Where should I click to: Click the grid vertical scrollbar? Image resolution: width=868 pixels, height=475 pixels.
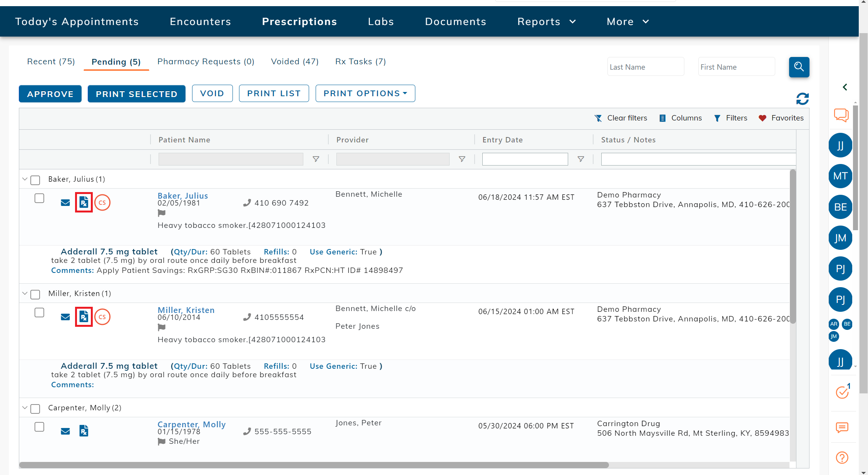793,246
